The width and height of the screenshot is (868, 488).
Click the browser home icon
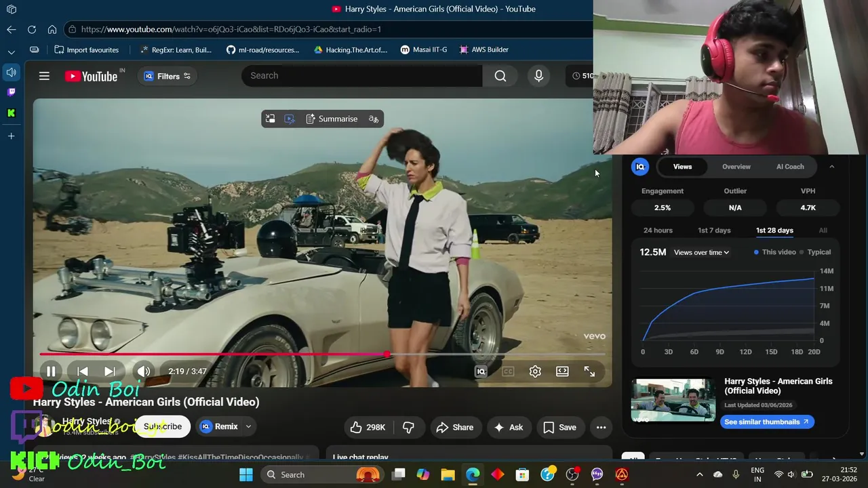click(x=52, y=29)
